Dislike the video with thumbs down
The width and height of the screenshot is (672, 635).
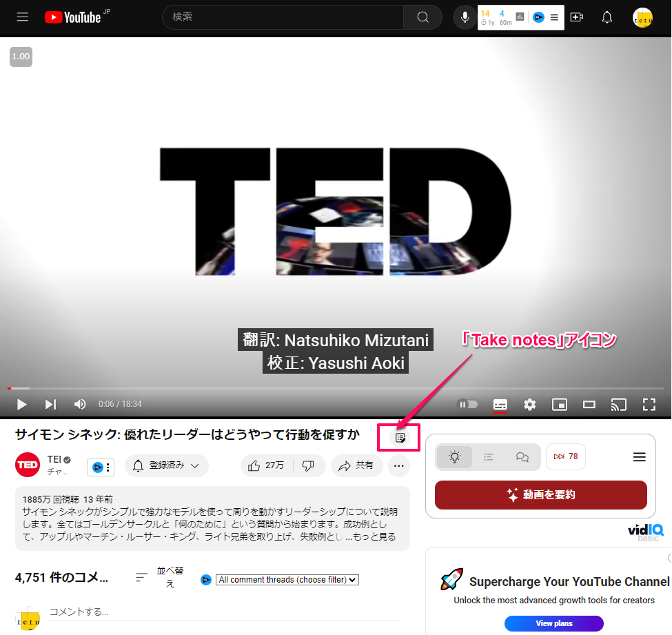coord(308,465)
